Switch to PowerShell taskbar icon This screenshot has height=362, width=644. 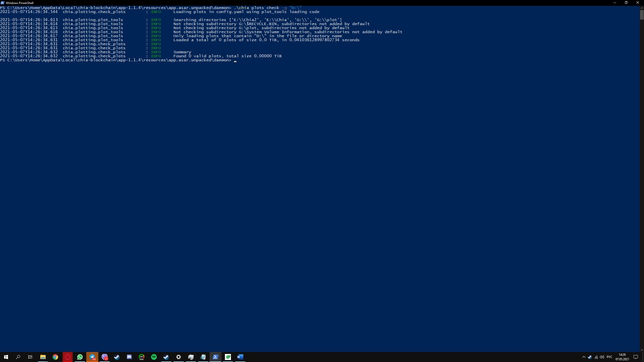coord(215,357)
